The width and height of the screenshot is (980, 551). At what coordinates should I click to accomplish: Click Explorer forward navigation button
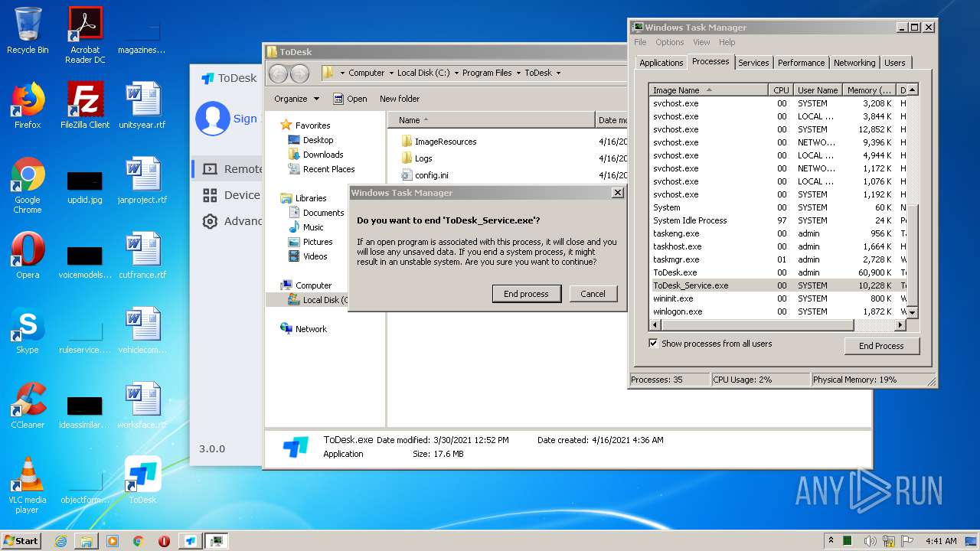[x=299, y=73]
